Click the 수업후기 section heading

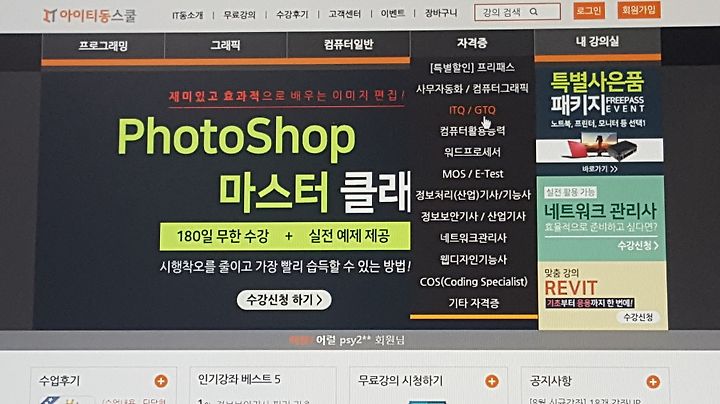[60, 381]
